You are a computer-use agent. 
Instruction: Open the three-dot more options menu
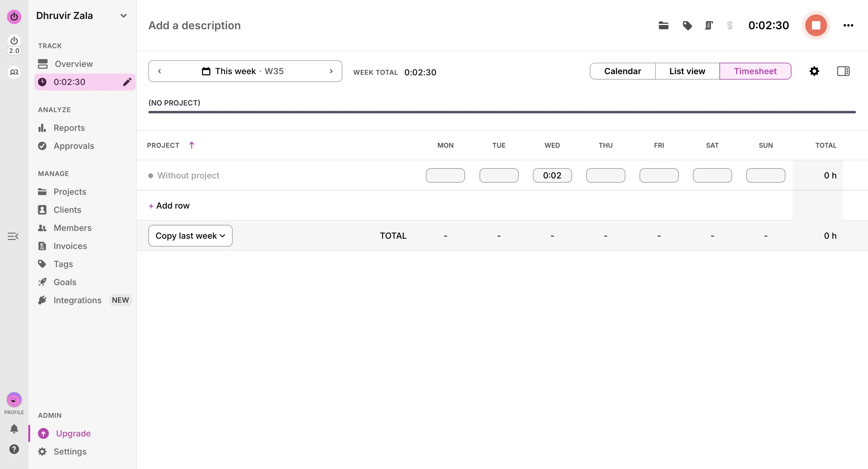pos(848,25)
